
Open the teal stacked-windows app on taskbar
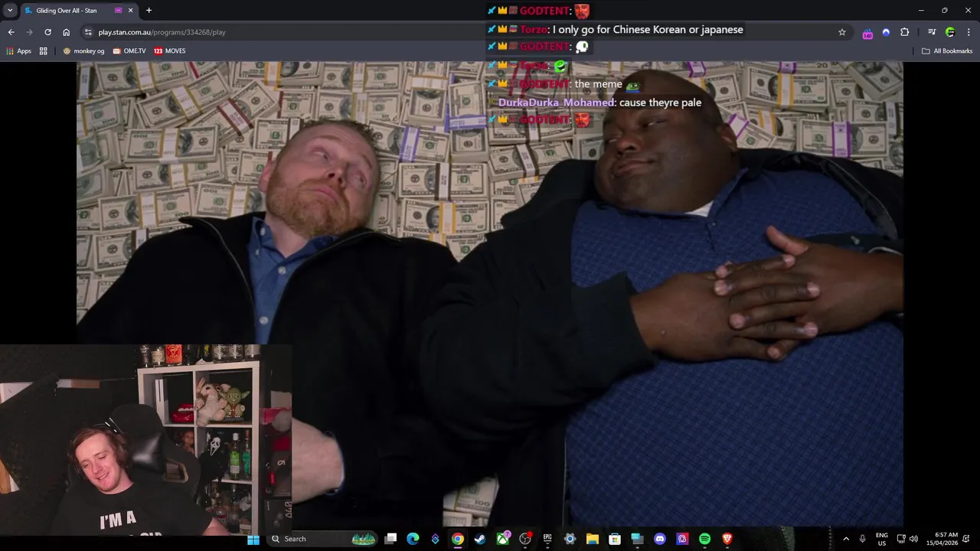tap(637, 539)
